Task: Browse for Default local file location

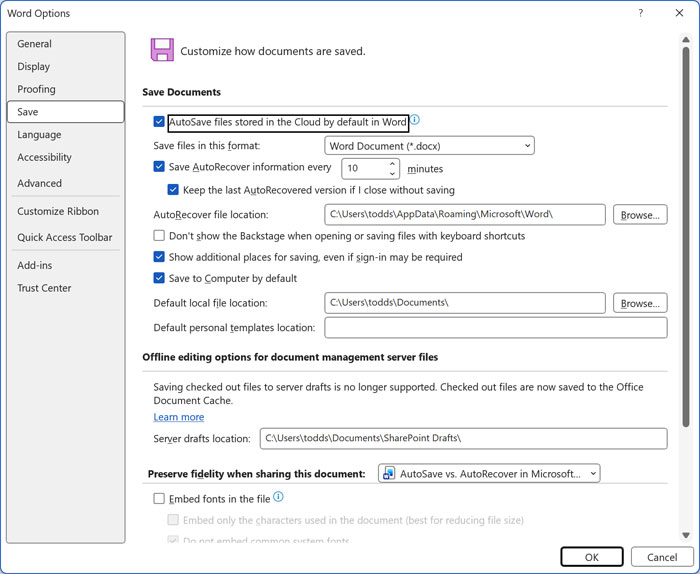Action: tap(640, 303)
